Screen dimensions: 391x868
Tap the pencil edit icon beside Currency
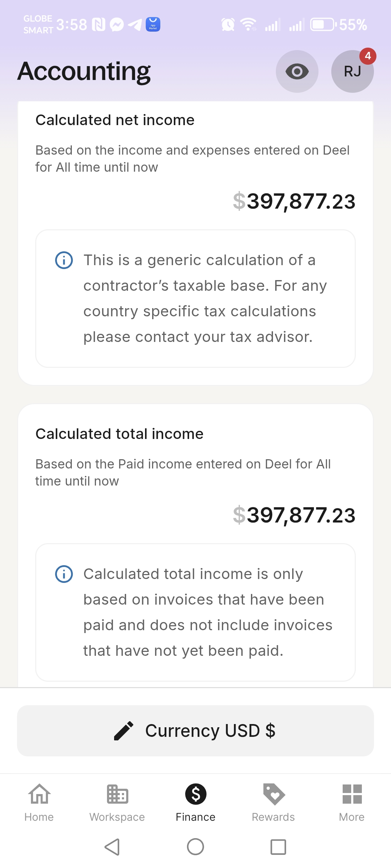pos(123,731)
